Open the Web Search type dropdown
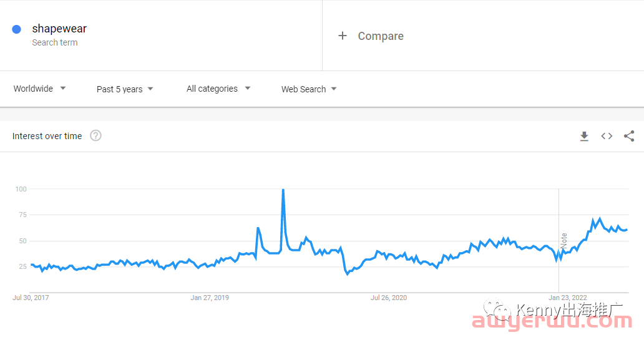Image resolution: width=644 pixels, height=340 pixels. [x=309, y=89]
